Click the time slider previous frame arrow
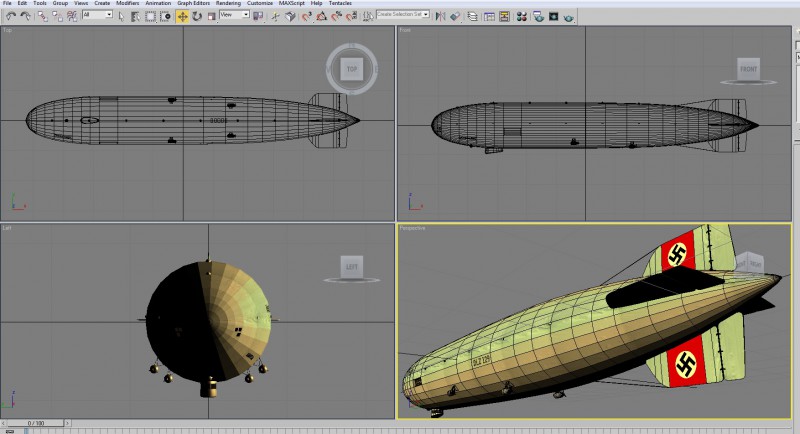The height and width of the screenshot is (434, 800). point(4,423)
